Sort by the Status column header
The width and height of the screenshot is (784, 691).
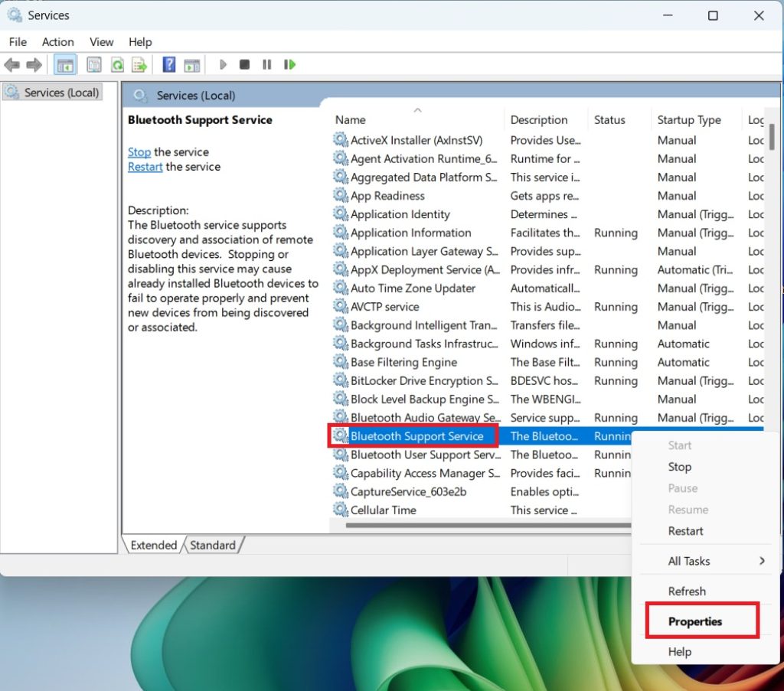(x=619, y=120)
